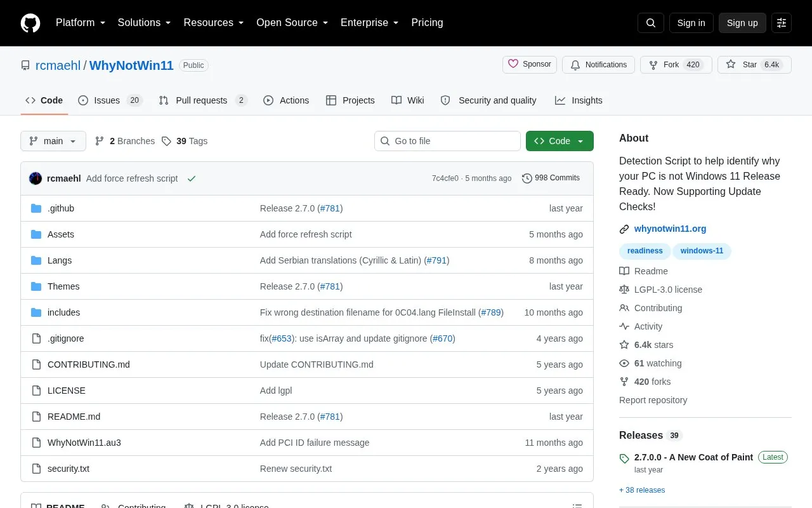View the 39 Tags link
The width and height of the screenshot is (812, 508).
point(185,141)
